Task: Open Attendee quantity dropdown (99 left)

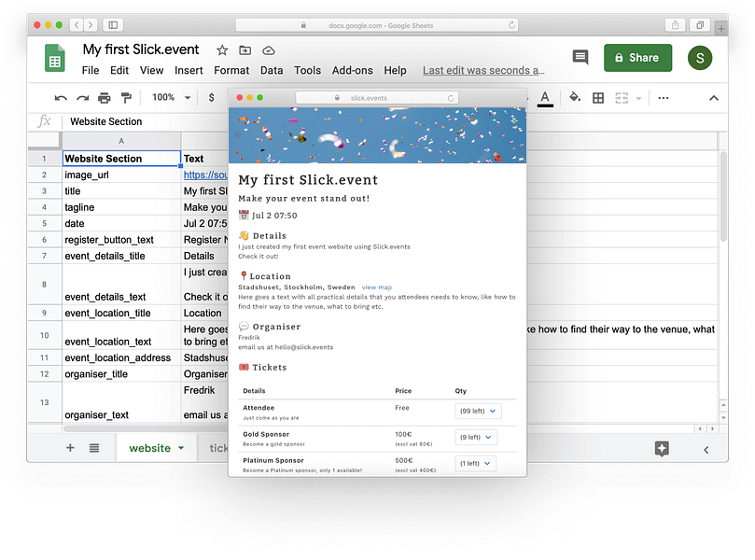Action: (478, 412)
